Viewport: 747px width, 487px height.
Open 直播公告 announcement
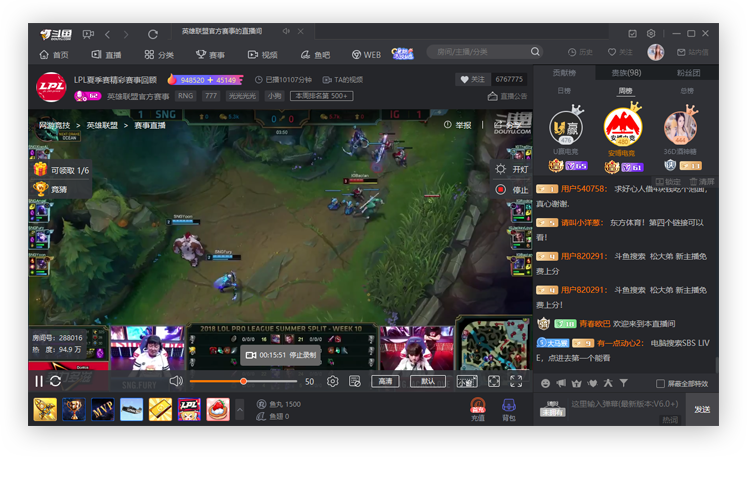(507, 96)
